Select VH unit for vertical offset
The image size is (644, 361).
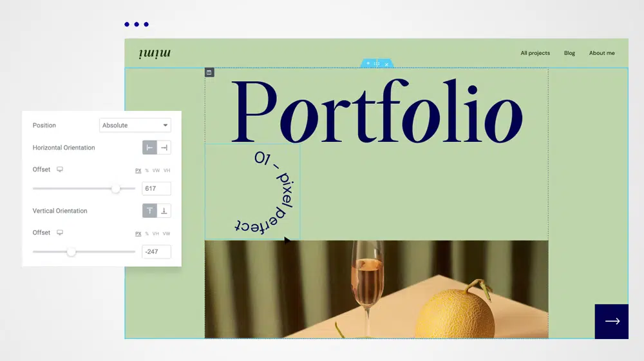156,234
